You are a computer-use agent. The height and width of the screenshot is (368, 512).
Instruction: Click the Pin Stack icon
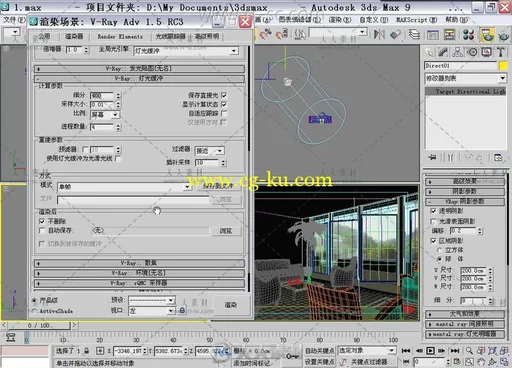[432, 157]
